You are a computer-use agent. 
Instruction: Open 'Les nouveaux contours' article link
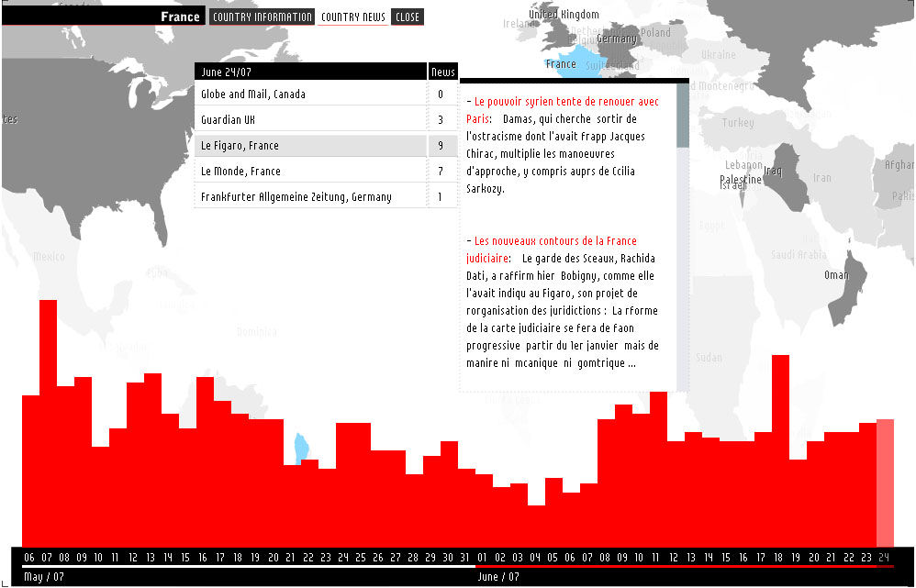point(555,241)
